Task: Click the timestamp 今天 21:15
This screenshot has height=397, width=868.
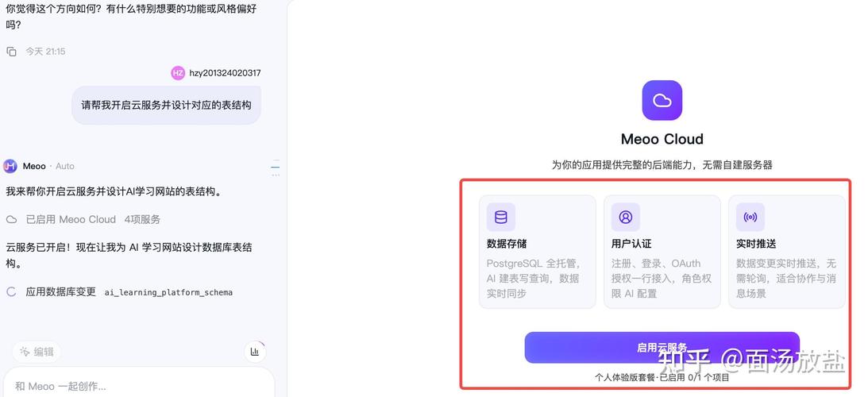Action: click(x=45, y=52)
